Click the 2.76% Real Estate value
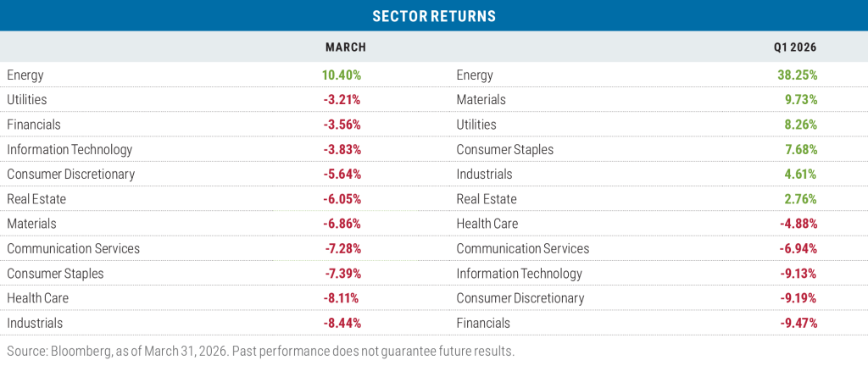The image size is (868, 366). [801, 199]
